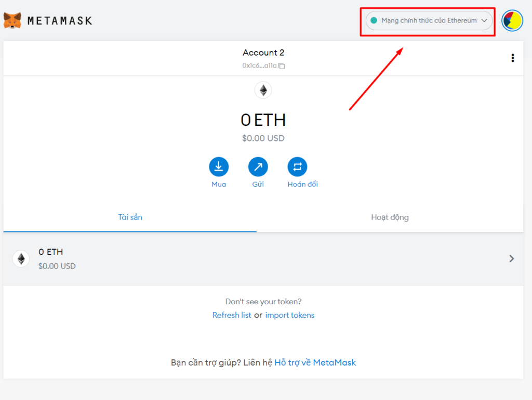Copy the account address using the copy icon
532x400 pixels.
point(281,66)
